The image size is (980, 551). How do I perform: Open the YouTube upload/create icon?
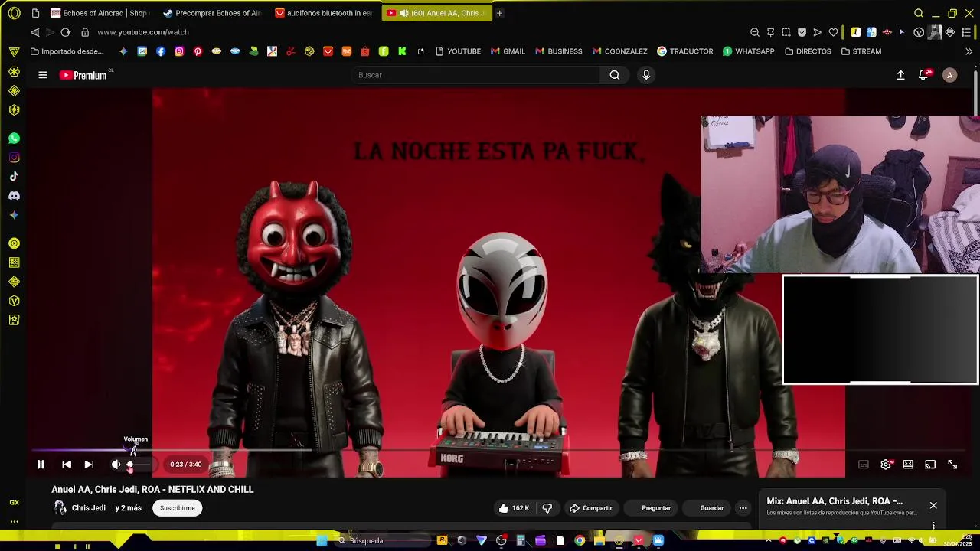coord(901,75)
